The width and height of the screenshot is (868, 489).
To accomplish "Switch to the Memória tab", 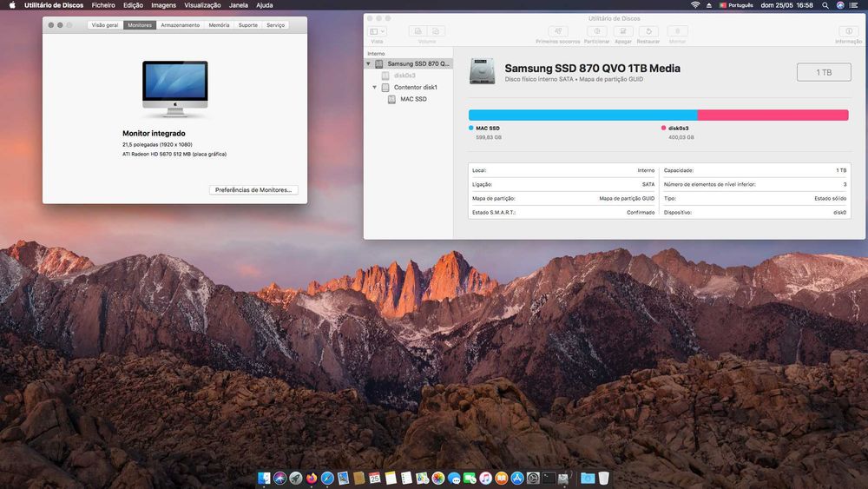I will tap(220, 25).
